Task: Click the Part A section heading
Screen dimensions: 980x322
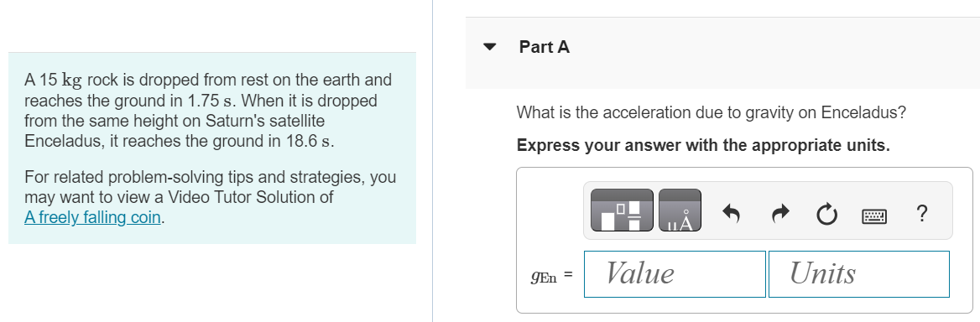Action: coord(544,47)
